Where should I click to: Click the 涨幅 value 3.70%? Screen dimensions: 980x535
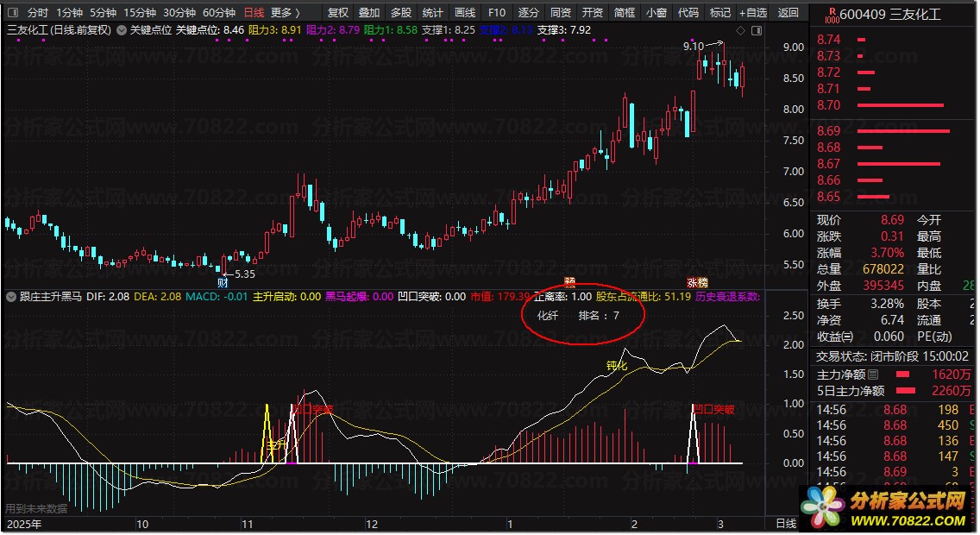point(888,253)
